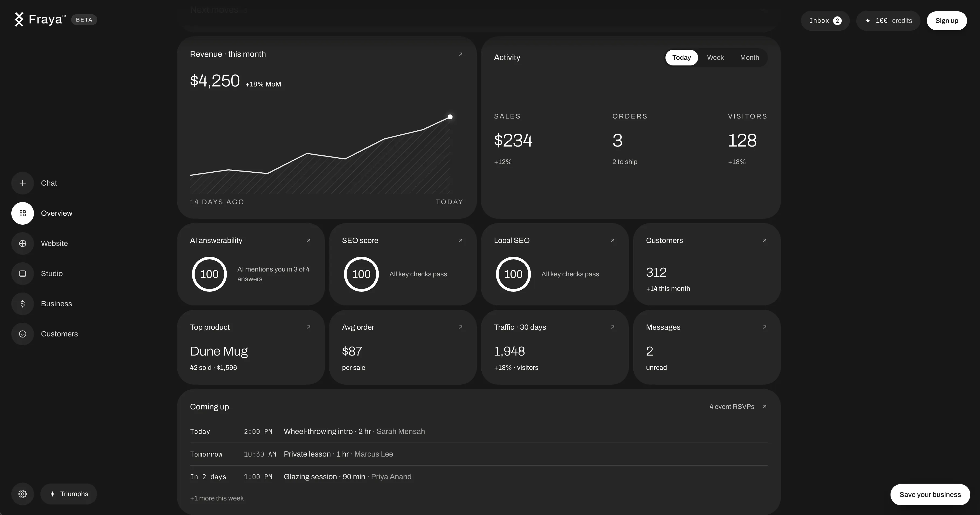Click Save your business button

pyautogui.click(x=930, y=495)
